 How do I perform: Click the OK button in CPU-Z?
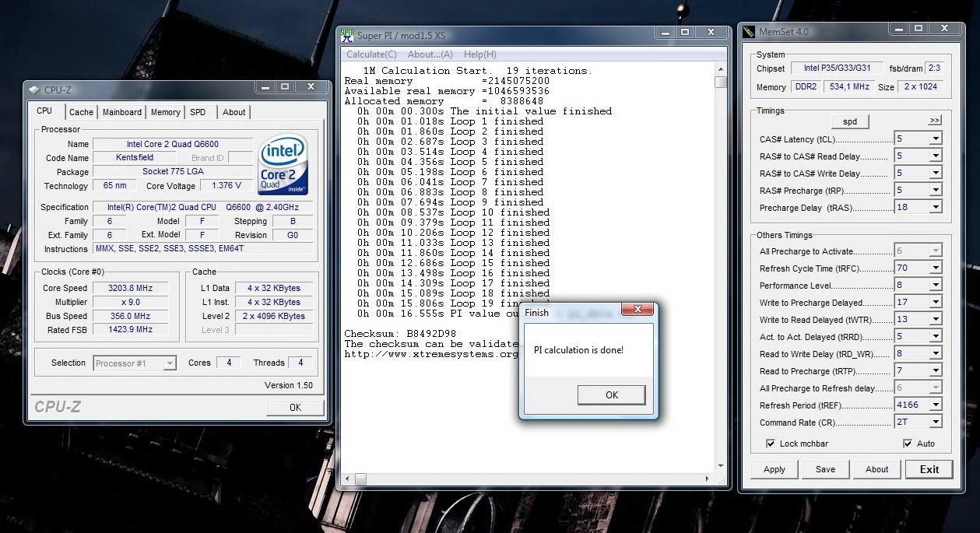(295, 407)
